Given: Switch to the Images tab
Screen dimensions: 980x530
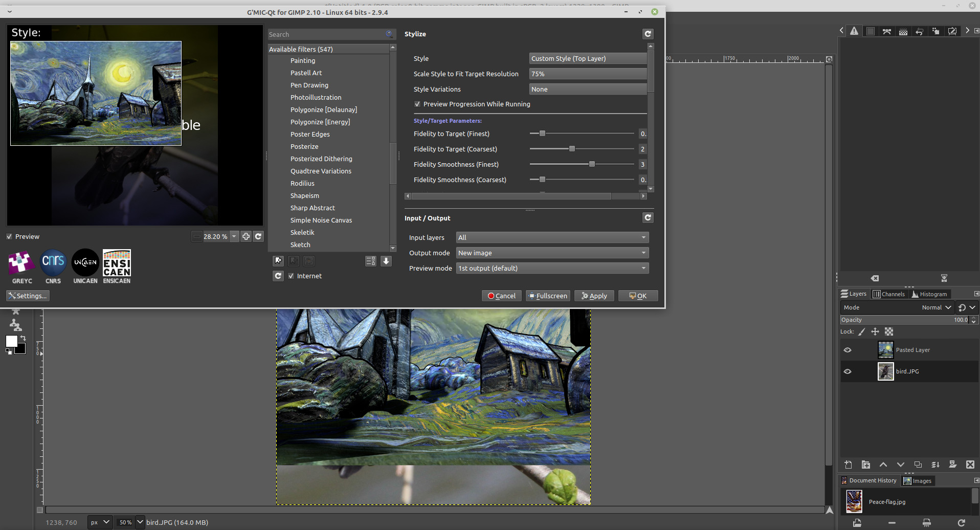Looking at the screenshot, I should click(x=918, y=481).
